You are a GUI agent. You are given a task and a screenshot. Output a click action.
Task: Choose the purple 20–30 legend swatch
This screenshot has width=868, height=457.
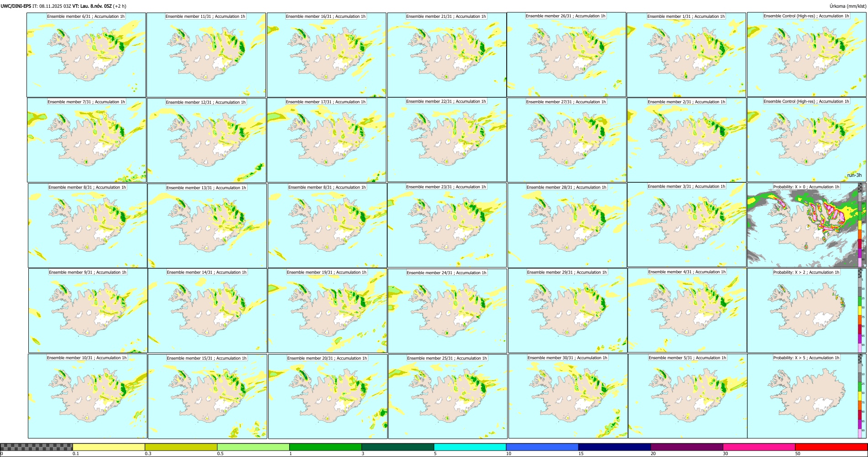[x=687, y=447]
